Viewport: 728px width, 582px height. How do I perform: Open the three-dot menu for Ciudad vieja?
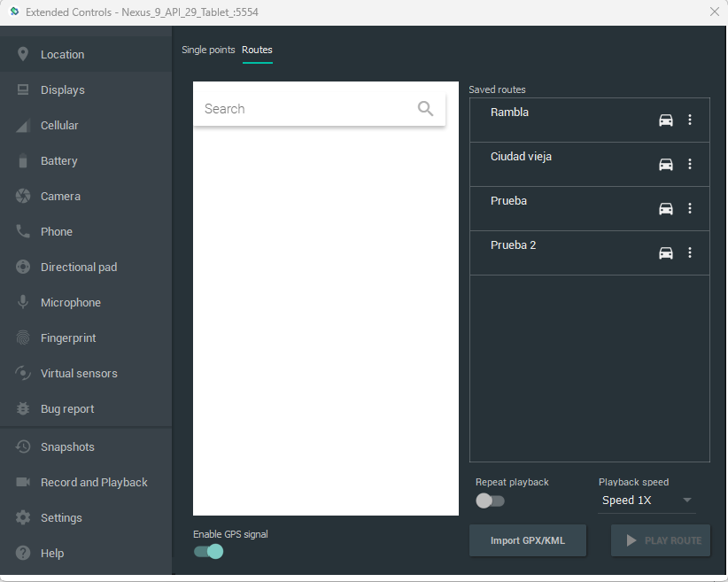tap(690, 165)
